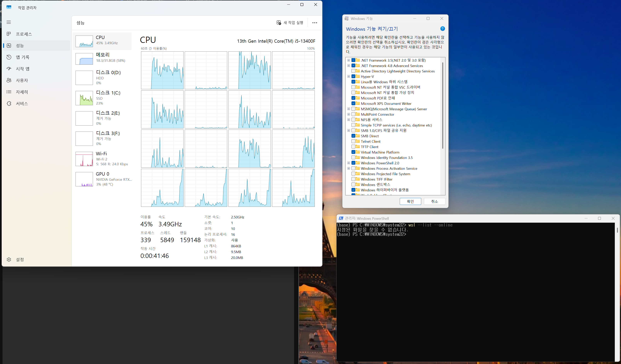
Task: Select the Memory performance panel
Action: 102,57
